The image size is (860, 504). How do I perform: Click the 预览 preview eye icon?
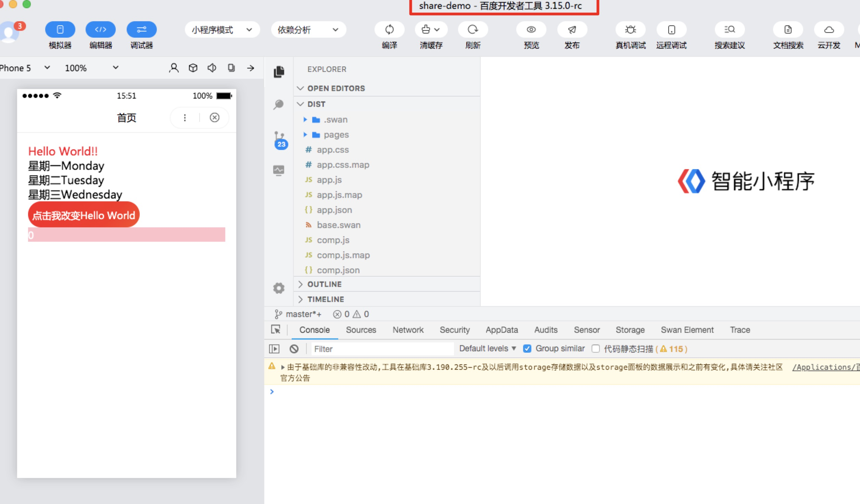(531, 29)
